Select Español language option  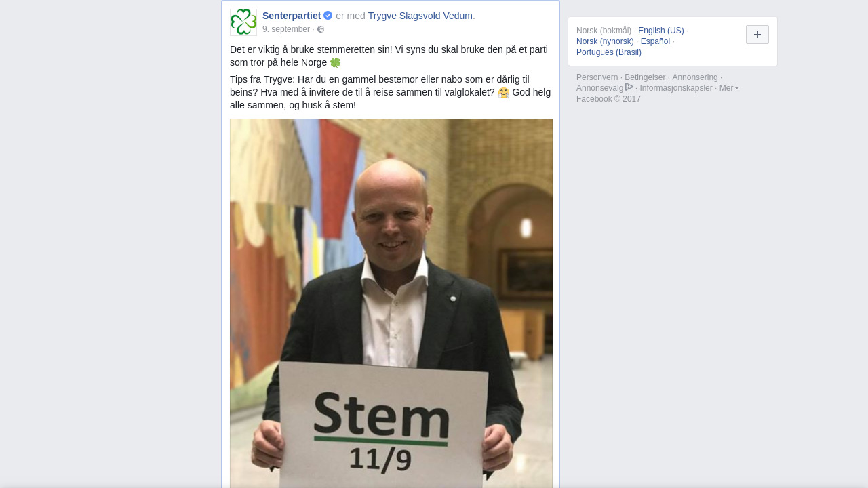pos(655,41)
